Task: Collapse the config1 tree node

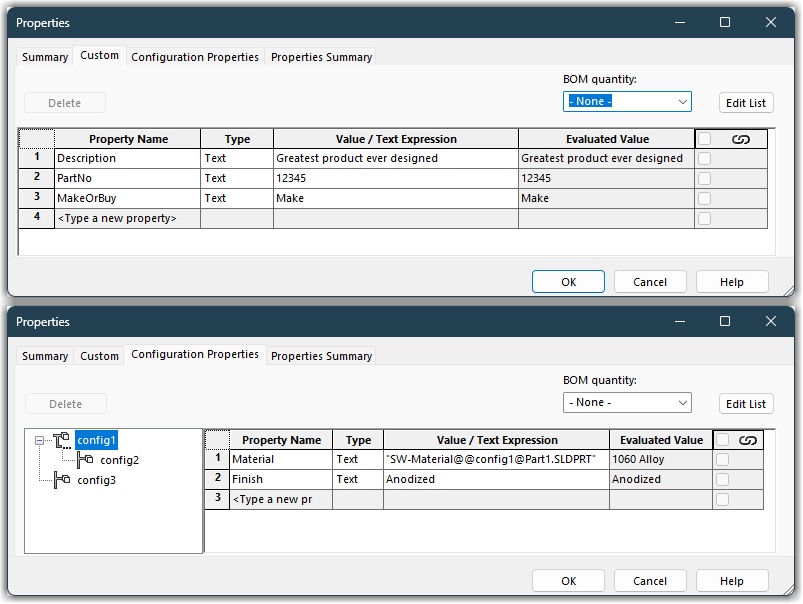Action: pos(39,440)
